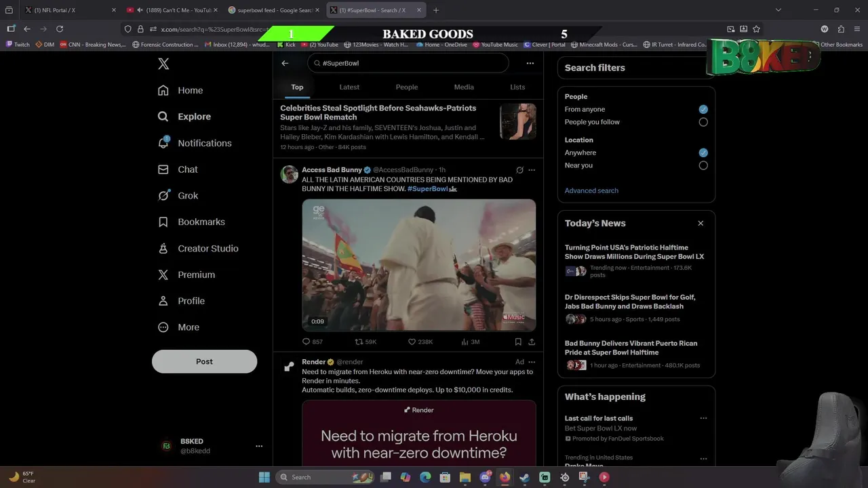This screenshot has height=488, width=868.
Task: Click the #SuperBowl search field
Action: coord(408,63)
